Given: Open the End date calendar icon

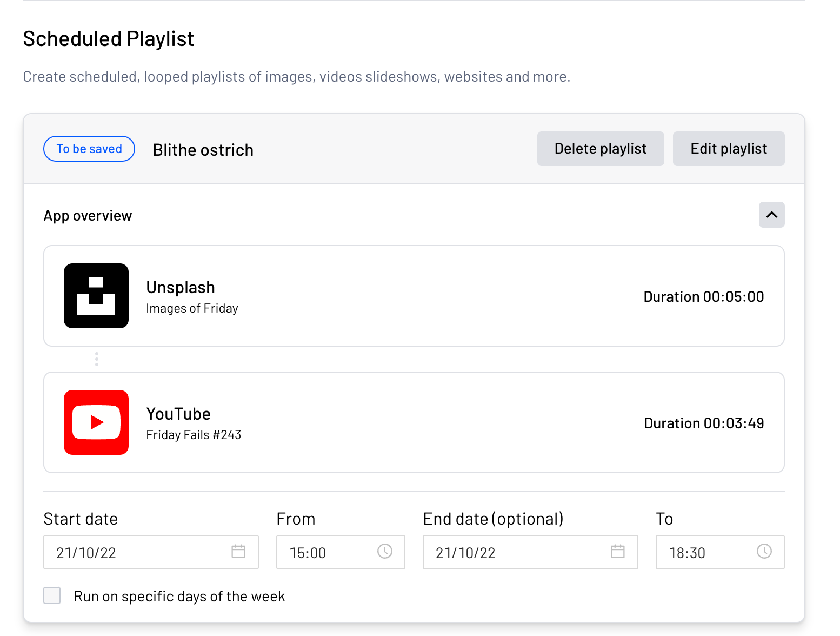Looking at the screenshot, I should [x=618, y=552].
